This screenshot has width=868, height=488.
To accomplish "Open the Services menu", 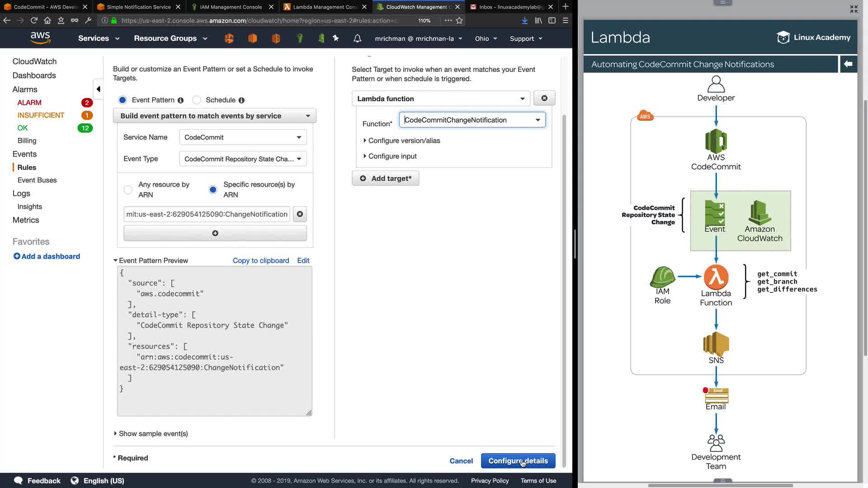I will click(98, 38).
